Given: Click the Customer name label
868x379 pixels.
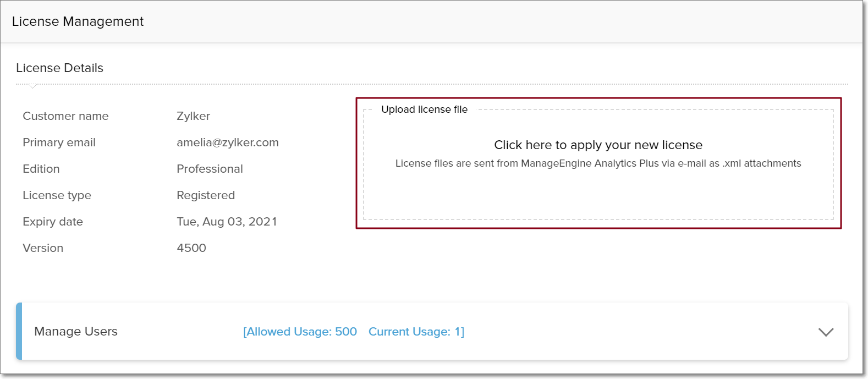Looking at the screenshot, I should 65,116.
